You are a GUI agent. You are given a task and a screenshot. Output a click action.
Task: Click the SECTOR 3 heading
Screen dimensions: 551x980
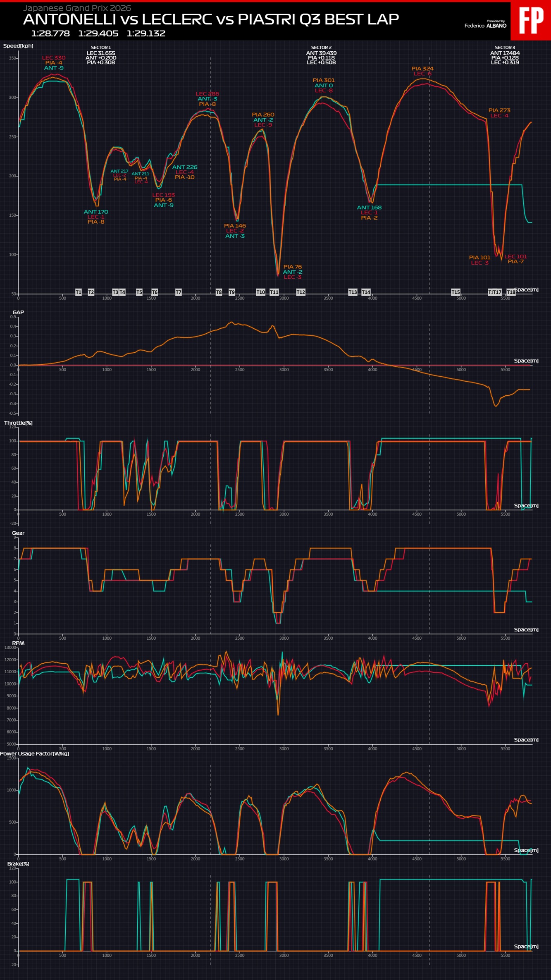tap(505, 48)
